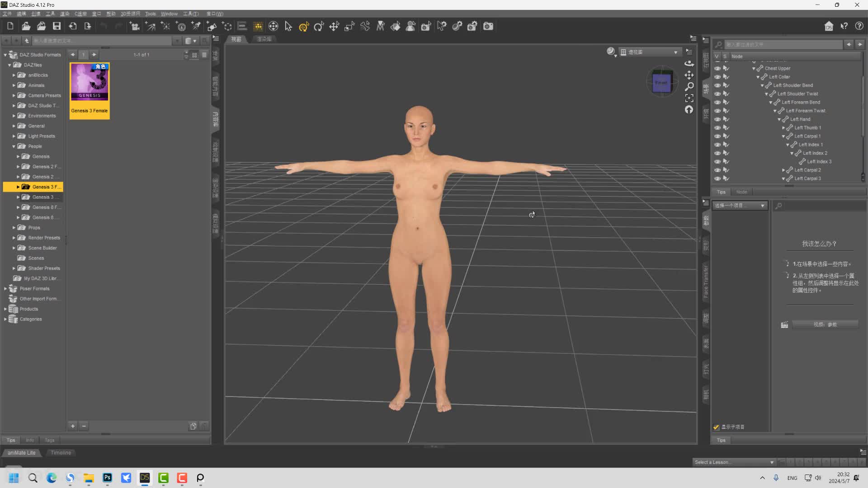Click the Create New Camera icon
The height and width of the screenshot is (488, 868).
click(x=134, y=26)
